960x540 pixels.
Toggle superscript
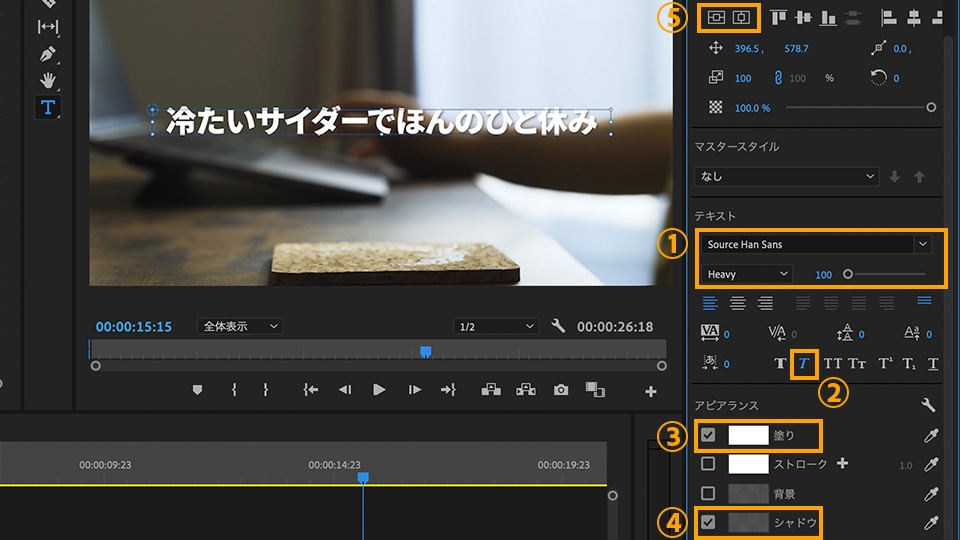point(885,364)
